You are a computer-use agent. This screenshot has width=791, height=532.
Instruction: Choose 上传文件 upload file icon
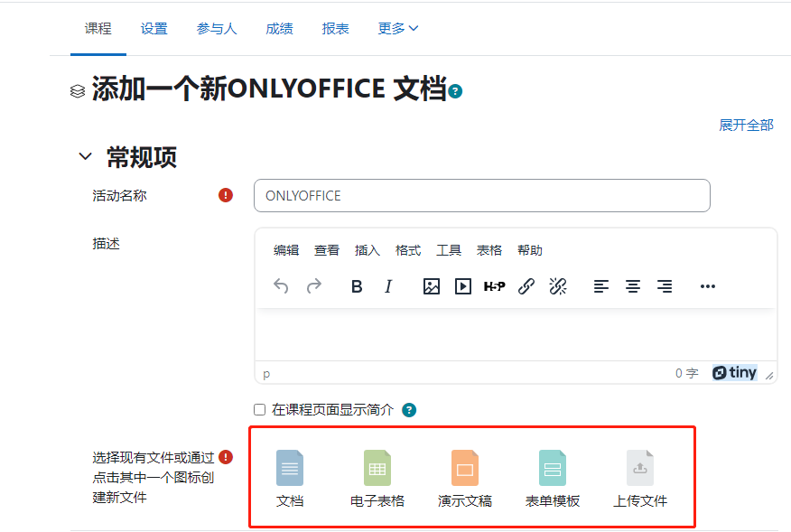(640, 478)
